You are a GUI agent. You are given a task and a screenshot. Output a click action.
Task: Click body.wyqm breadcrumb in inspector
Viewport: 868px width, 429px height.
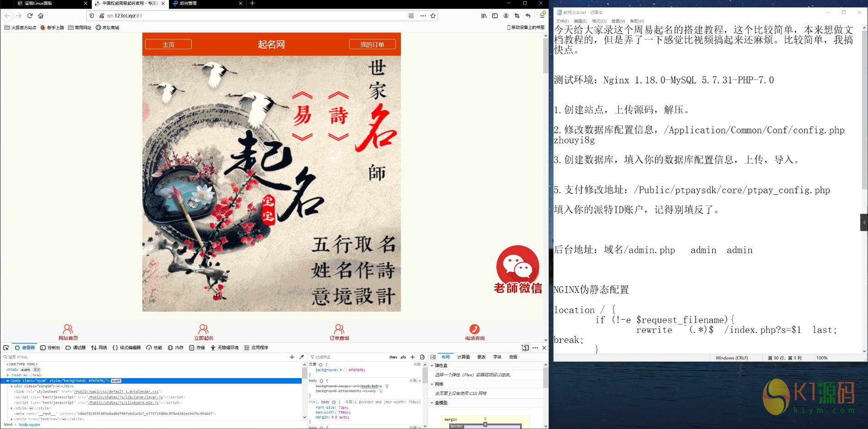tap(29, 425)
